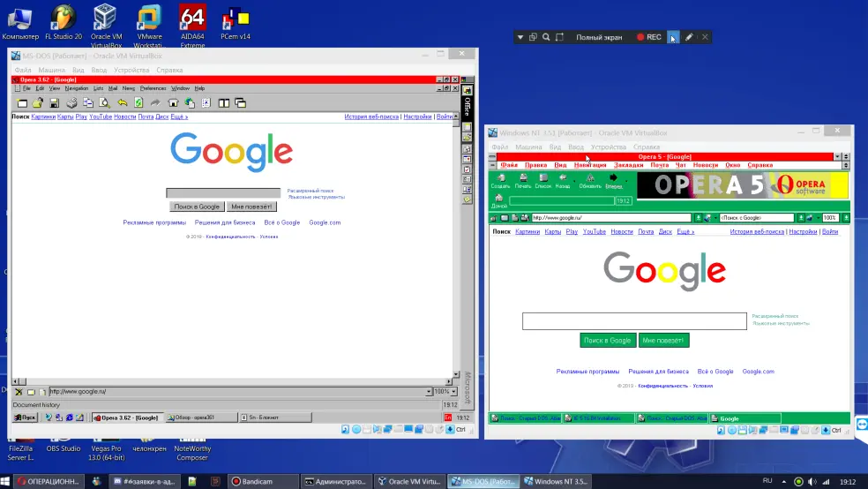Image resolution: width=868 pixels, height=489 pixels.
Task: Click Список icon in Opera 5 toolbar
Action: coord(543,181)
